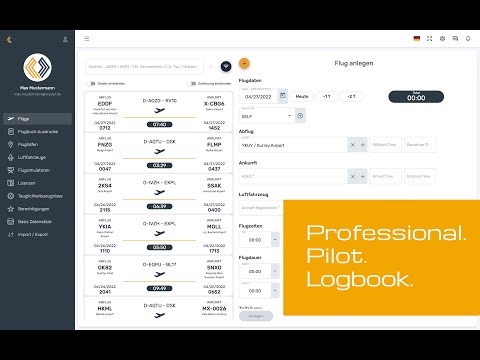Select the OK82 to SNXO flight card

pyautogui.click(x=159, y=276)
